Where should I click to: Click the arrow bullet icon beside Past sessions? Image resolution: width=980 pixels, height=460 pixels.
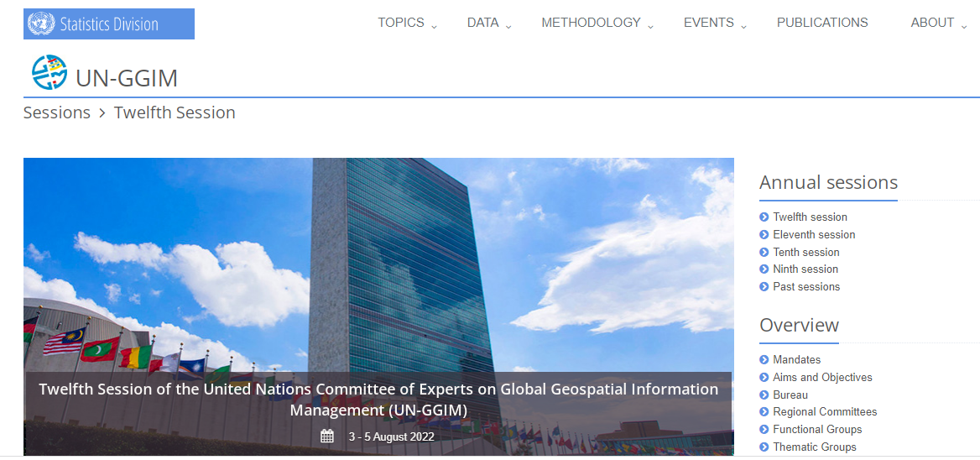coord(764,287)
